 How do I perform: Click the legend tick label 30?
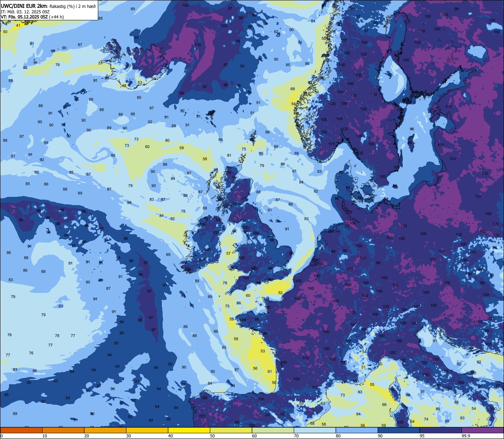[128, 436]
